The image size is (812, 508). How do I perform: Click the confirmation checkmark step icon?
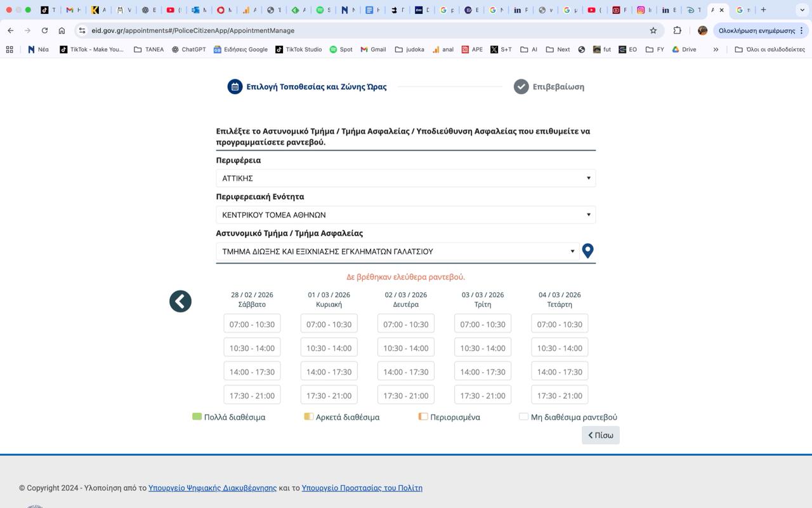(x=521, y=86)
